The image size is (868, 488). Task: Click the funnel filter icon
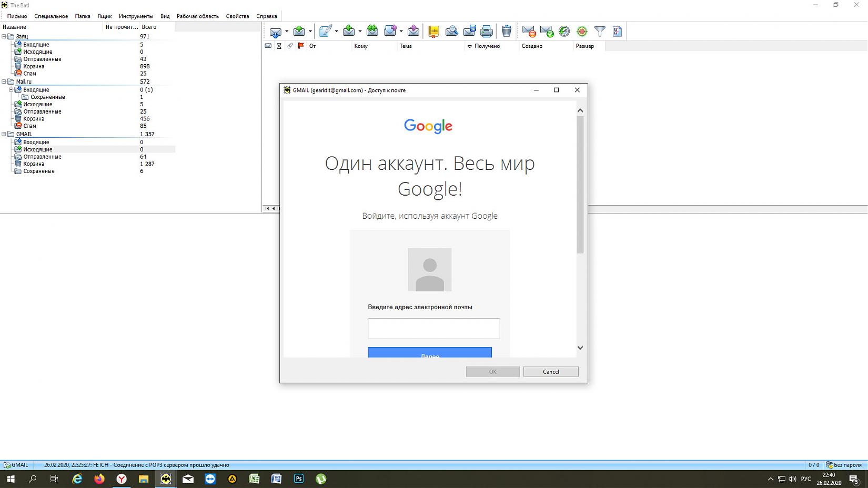[600, 32]
